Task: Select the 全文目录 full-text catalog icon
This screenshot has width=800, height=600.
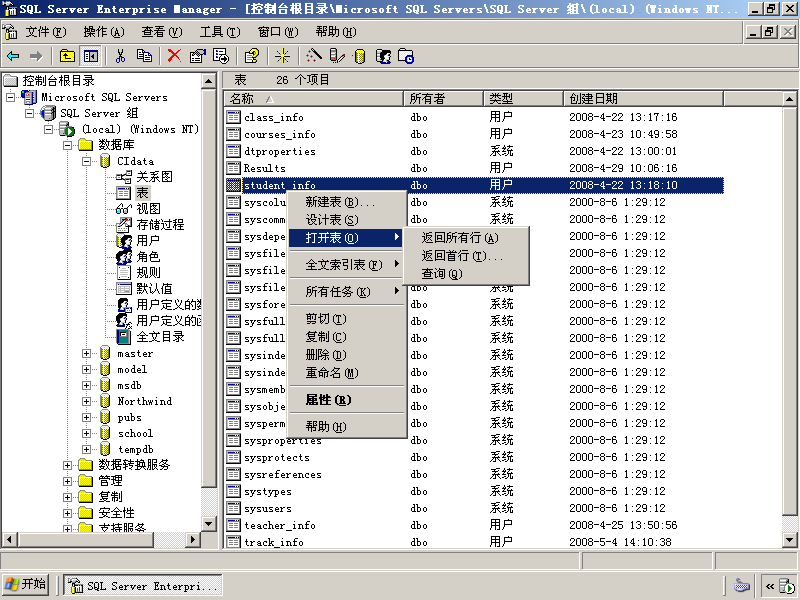Action: tap(123, 337)
